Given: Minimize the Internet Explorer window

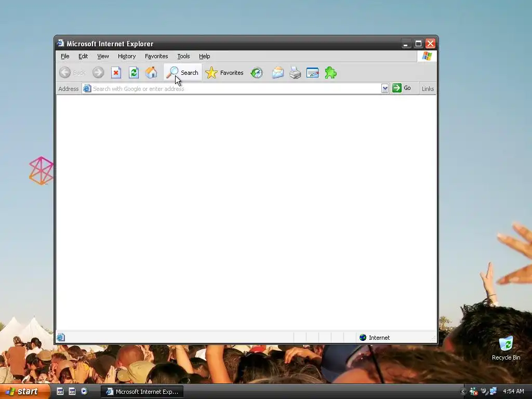Looking at the screenshot, I should click(406, 44).
